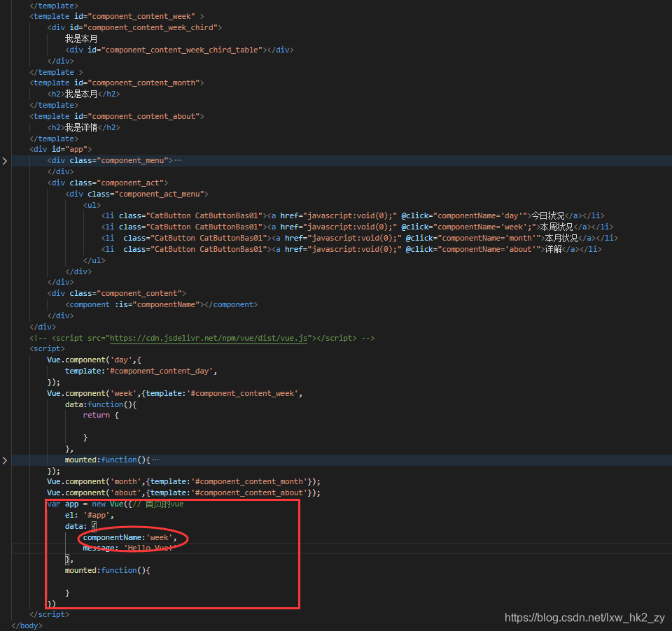Image resolution: width=672 pixels, height=631 pixels.
Task: Click the closing </ul> tag
Action: point(94,260)
